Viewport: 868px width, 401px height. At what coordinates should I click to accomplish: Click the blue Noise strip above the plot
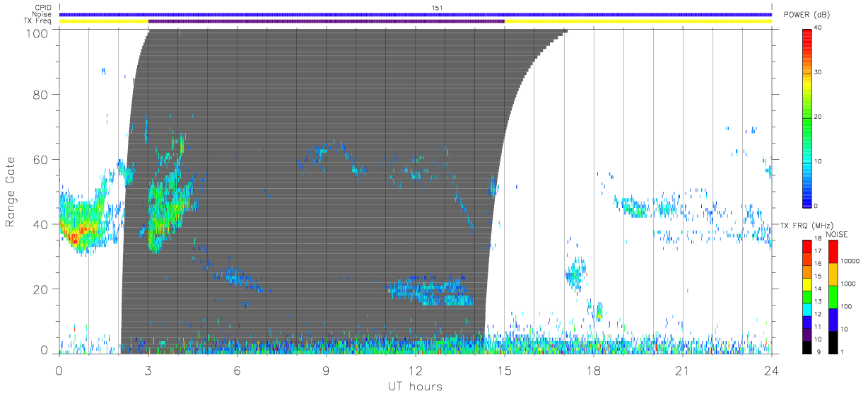point(416,14)
